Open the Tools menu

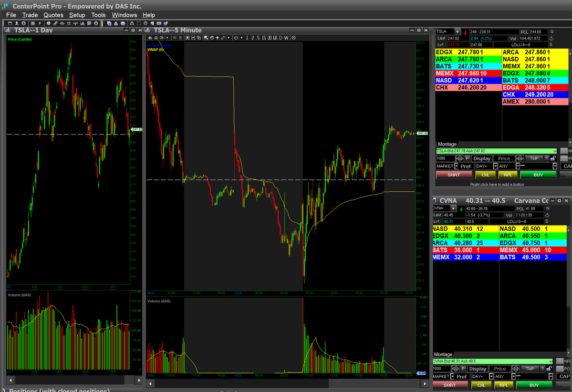click(98, 15)
